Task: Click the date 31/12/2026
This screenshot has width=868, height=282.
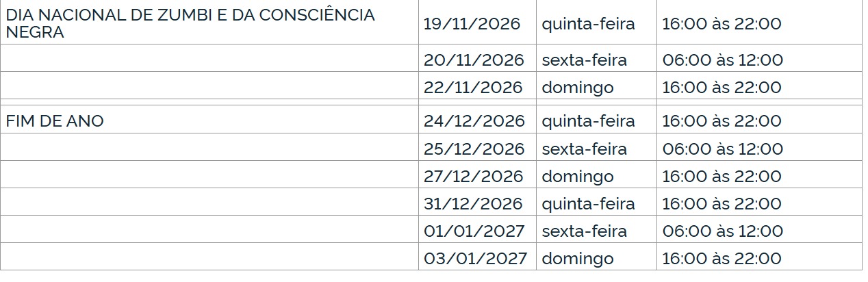Action: coord(473,204)
